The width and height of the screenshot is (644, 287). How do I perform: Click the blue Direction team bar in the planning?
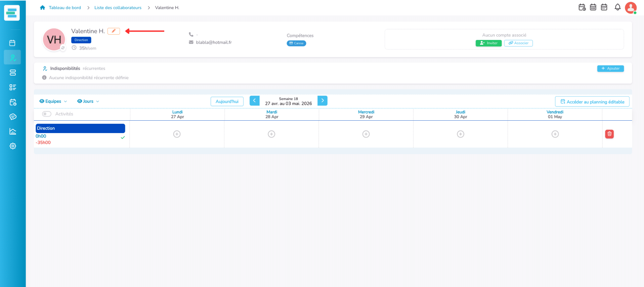[x=80, y=128]
